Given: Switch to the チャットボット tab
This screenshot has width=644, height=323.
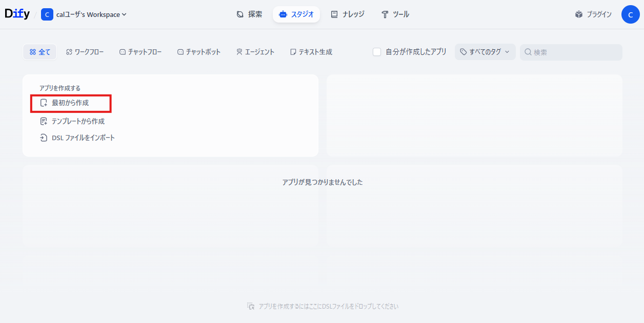Looking at the screenshot, I should pos(199,51).
